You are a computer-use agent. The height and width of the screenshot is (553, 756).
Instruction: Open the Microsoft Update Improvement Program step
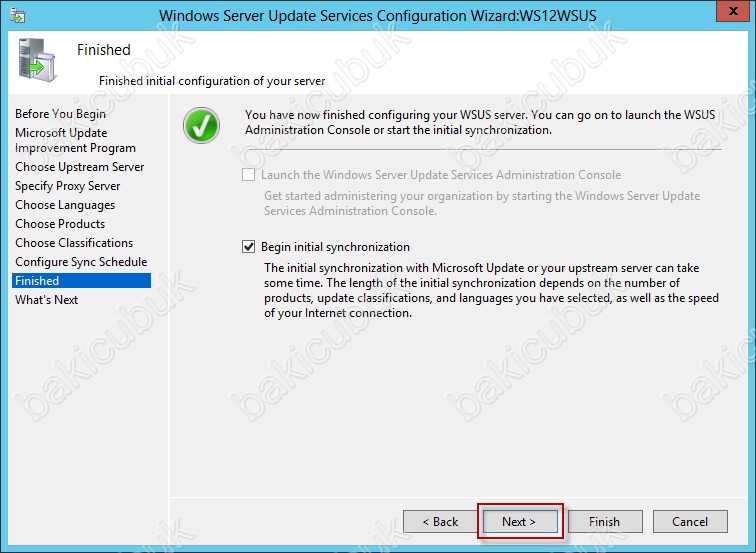click(75, 140)
